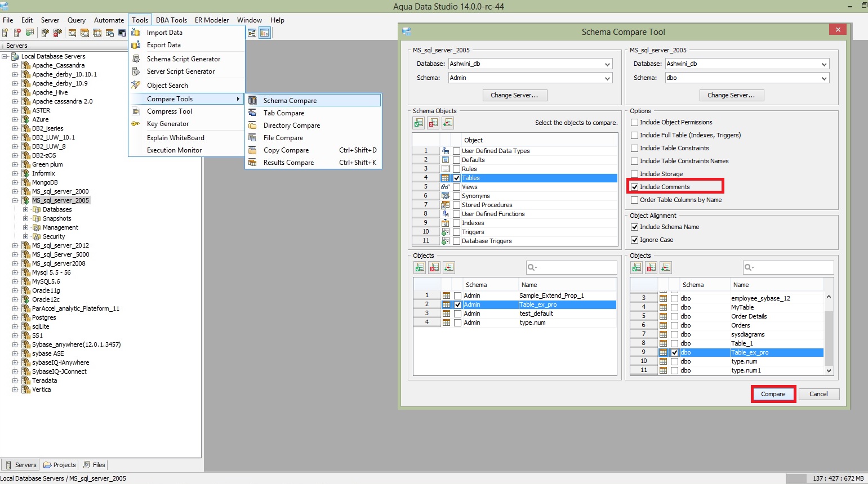This screenshot has height=484, width=868.
Task: Check all objects in the dbo Objects panel
Action: coord(636,267)
